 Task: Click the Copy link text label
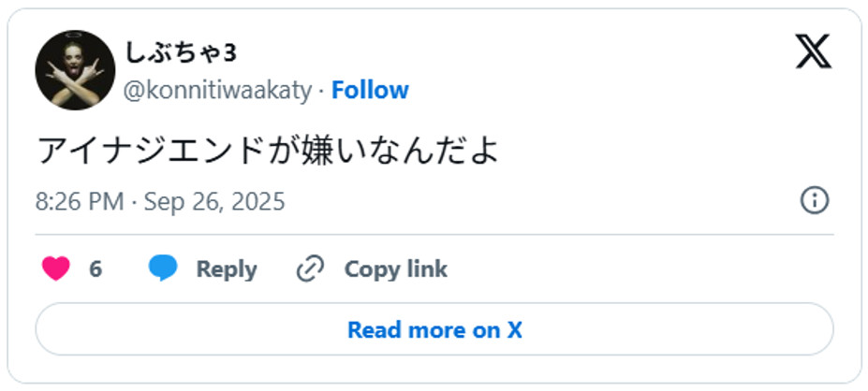pyautogui.click(x=395, y=269)
